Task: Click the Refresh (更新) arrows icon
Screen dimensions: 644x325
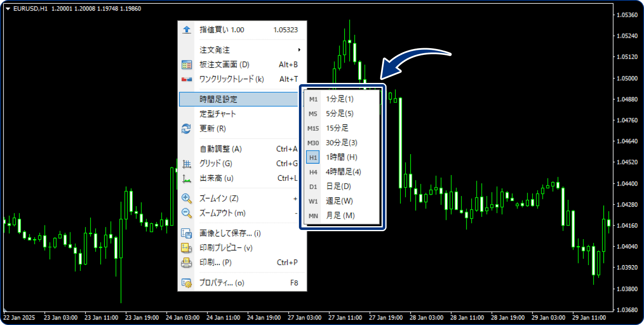Action: pyautogui.click(x=186, y=129)
